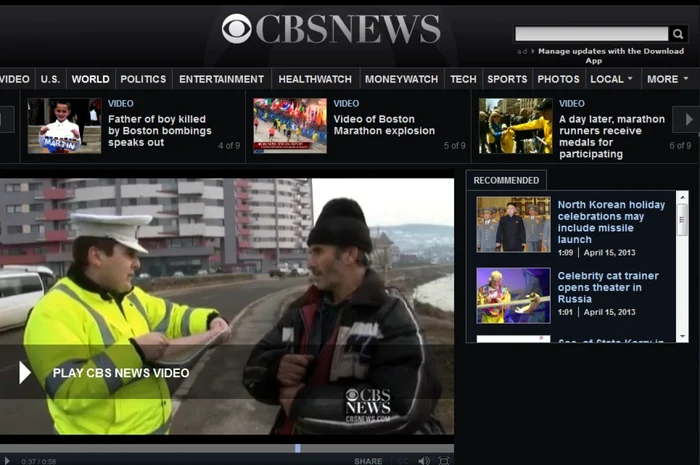
Task: Open 'North Korean holiday celebrations' video link
Action: 611,222
